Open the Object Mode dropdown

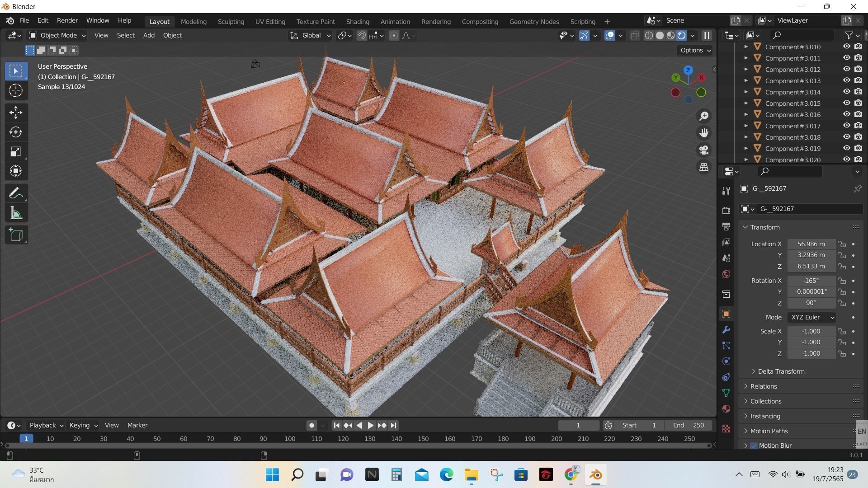57,35
